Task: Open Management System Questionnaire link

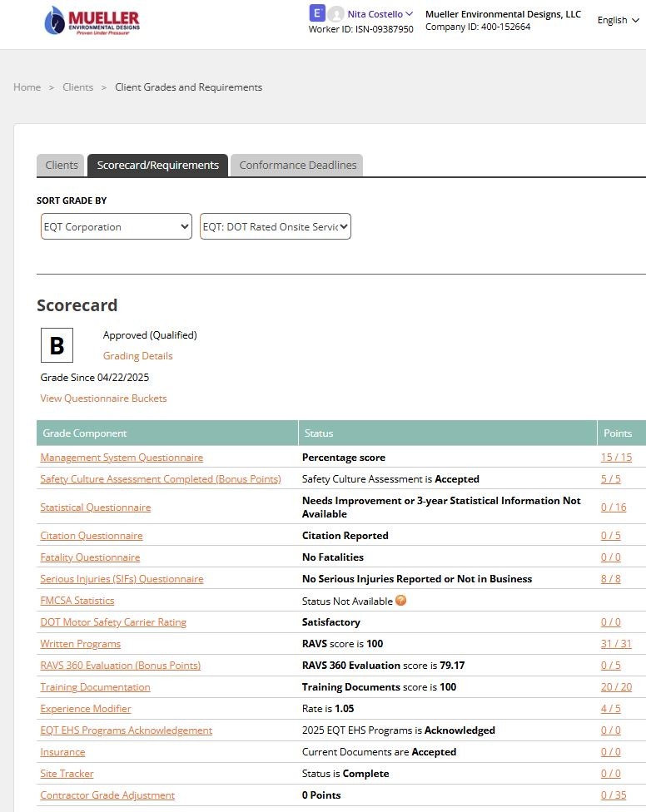Action: pyautogui.click(x=122, y=458)
